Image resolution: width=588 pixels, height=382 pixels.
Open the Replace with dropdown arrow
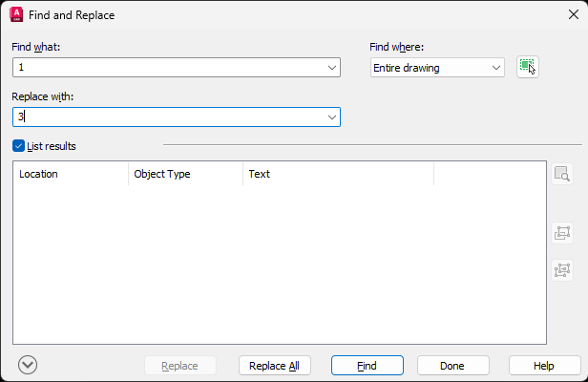click(x=332, y=117)
